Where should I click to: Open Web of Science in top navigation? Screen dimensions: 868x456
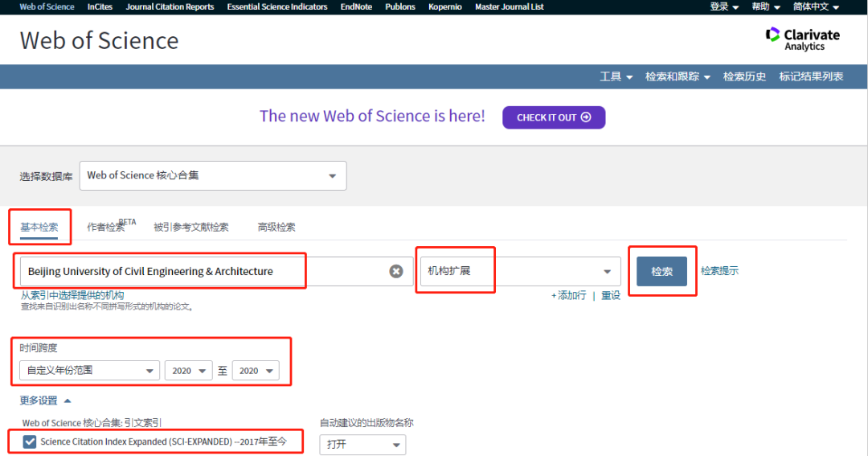(47, 6)
